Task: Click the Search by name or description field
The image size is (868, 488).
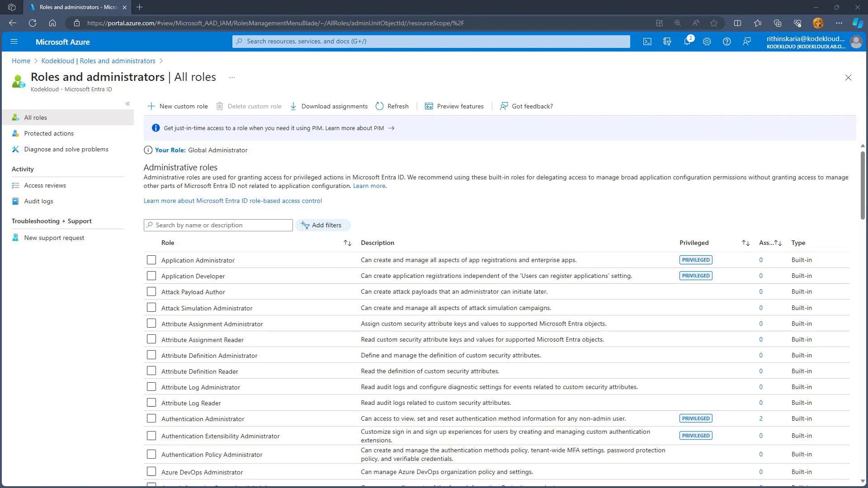Action: pos(218,225)
